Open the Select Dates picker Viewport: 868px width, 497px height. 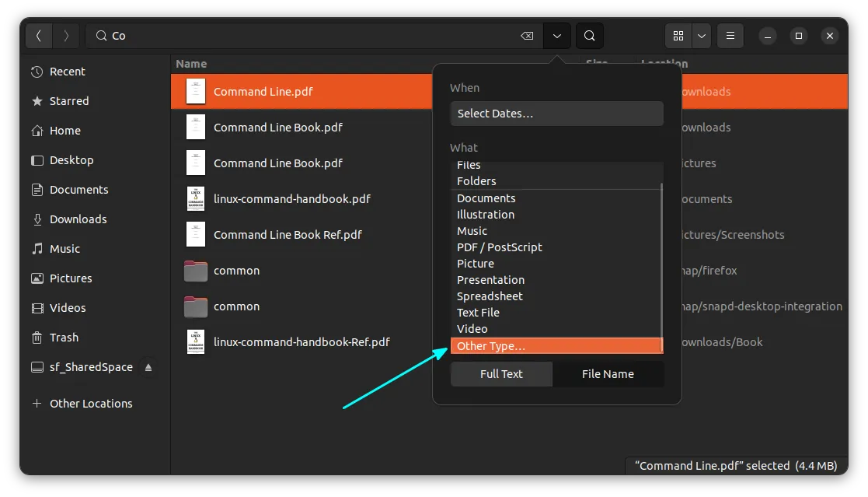(556, 114)
